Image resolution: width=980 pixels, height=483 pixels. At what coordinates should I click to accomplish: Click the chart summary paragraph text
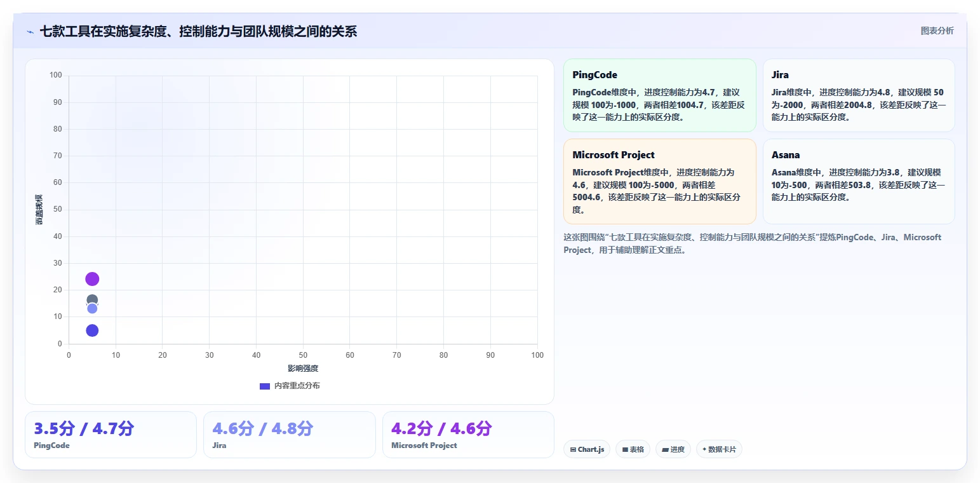[x=753, y=243]
